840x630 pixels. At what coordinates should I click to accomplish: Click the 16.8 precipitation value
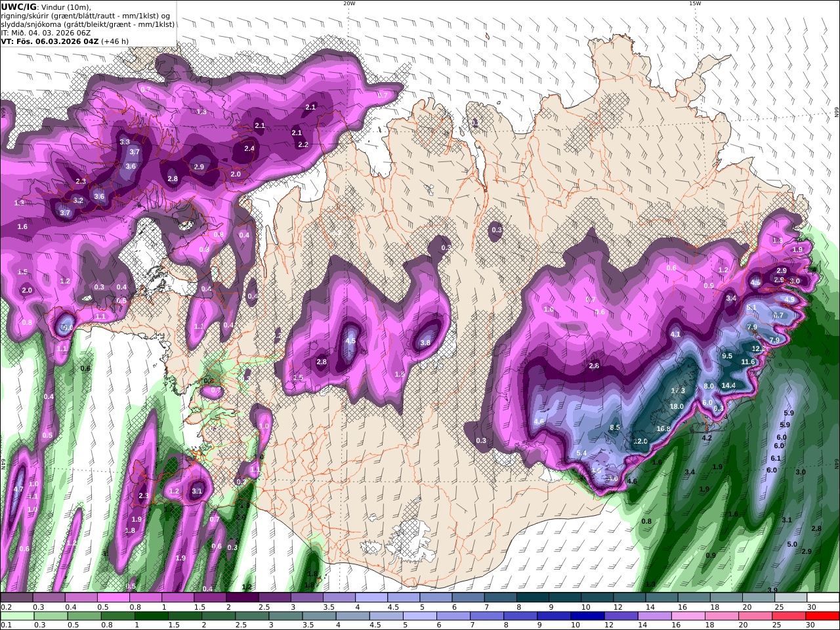(x=663, y=429)
